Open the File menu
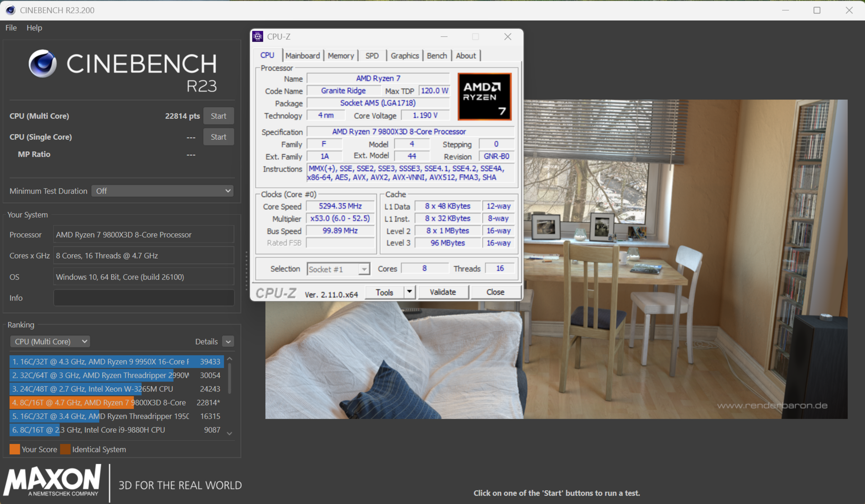 pyautogui.click(x=11, y=28)
